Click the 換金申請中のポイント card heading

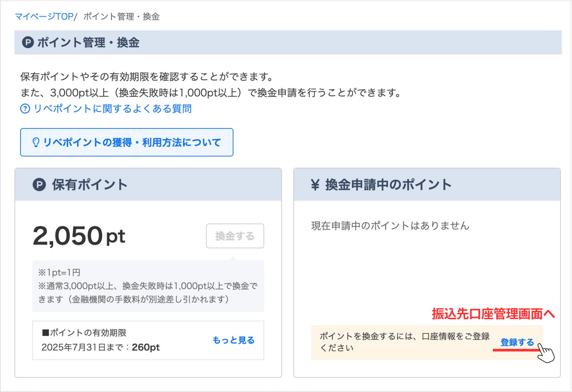click(x=388, y=185)
